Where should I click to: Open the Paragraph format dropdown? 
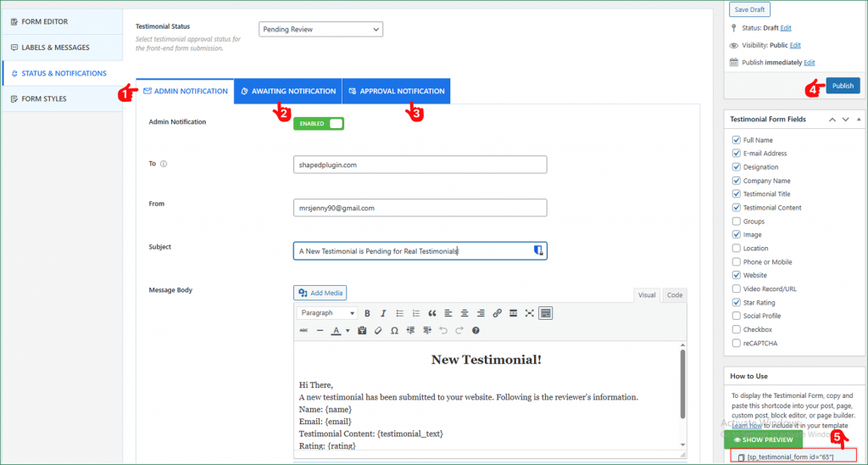327,313
